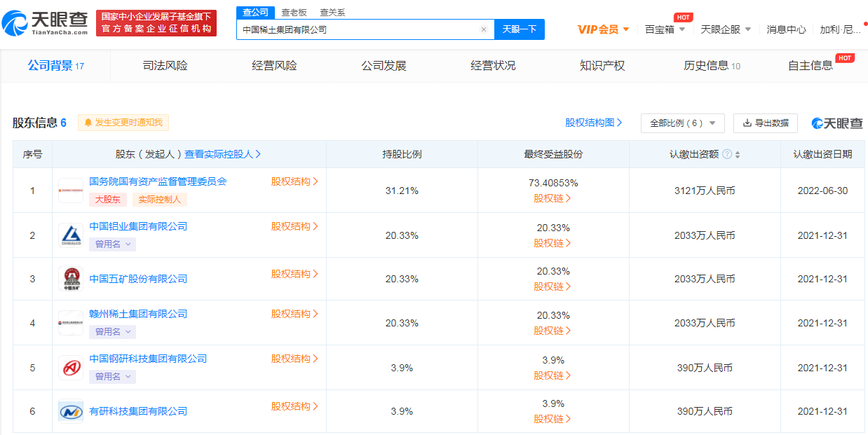Image resolution: width=868 pixels, height=435 pixels.
Task: Open the 历史信息 tab
Action: pyautogui.click(x=712, y=66)
